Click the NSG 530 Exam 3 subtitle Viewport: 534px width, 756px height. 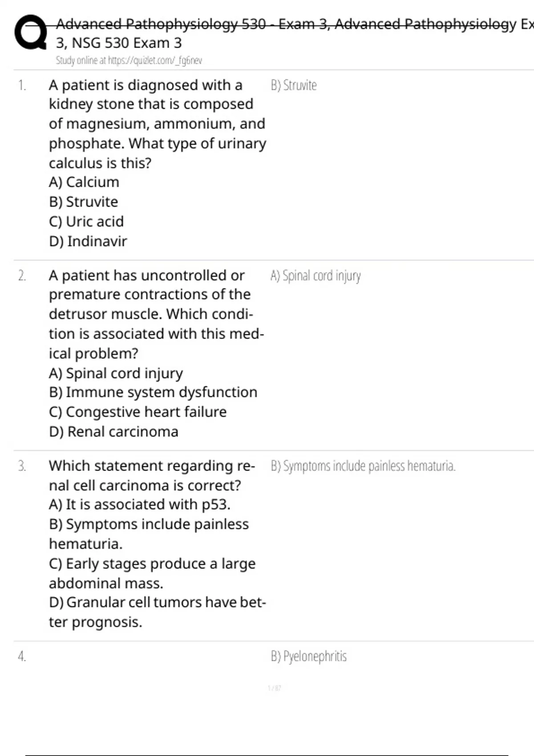coord(119,43)
